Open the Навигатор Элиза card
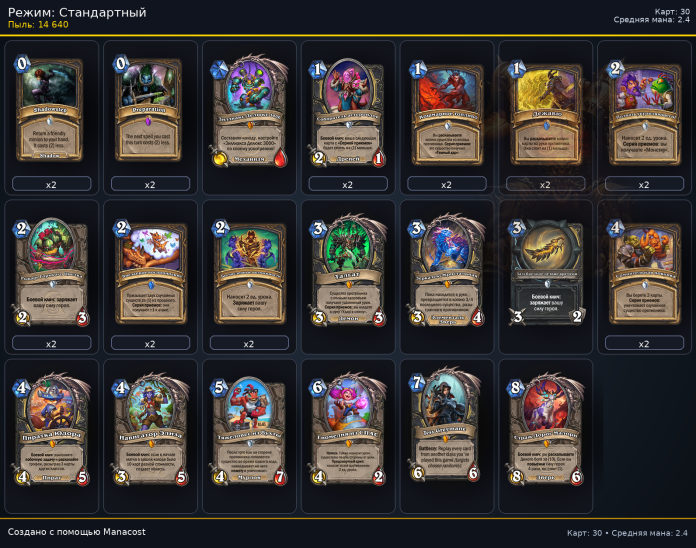 (150, 430)
